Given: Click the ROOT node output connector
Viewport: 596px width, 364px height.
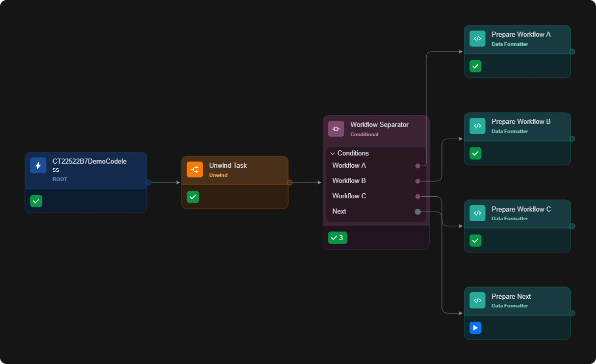Looking at the screenshot, I should tap(148, 183).
